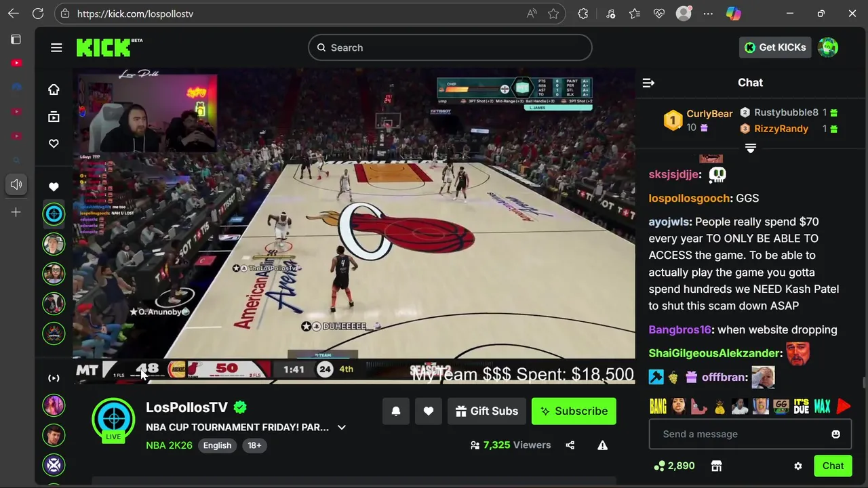Go back in browser

(14, 14)
